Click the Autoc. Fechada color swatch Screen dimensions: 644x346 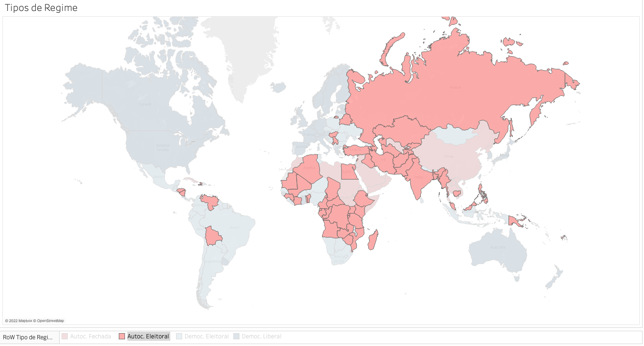pos(65,336)
